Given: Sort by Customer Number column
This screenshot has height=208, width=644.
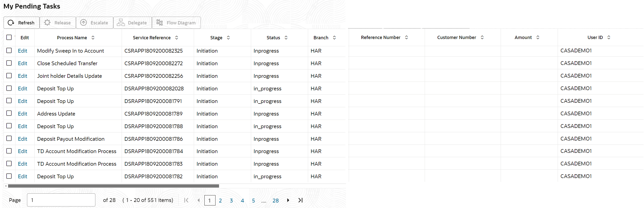Looking at the screenshot, I should (x=482, y=37).
